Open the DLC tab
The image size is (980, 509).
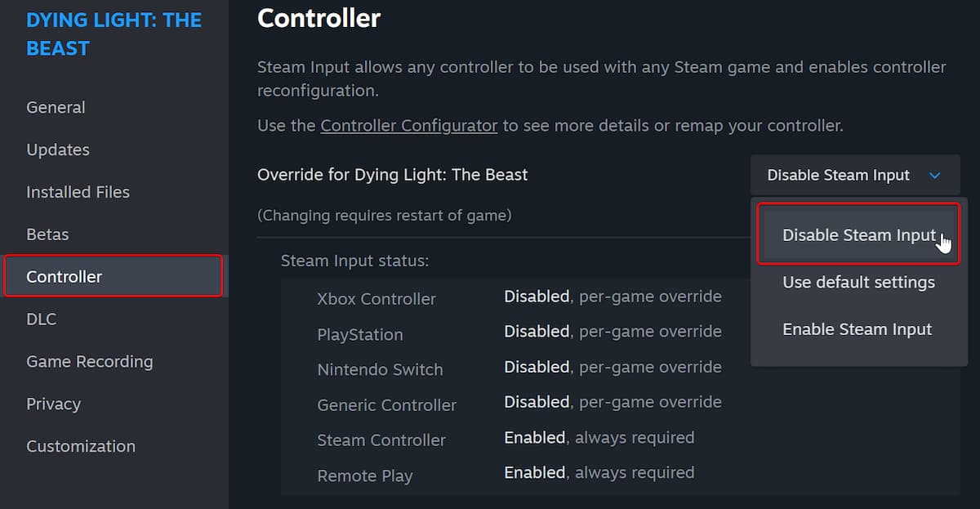42,319
